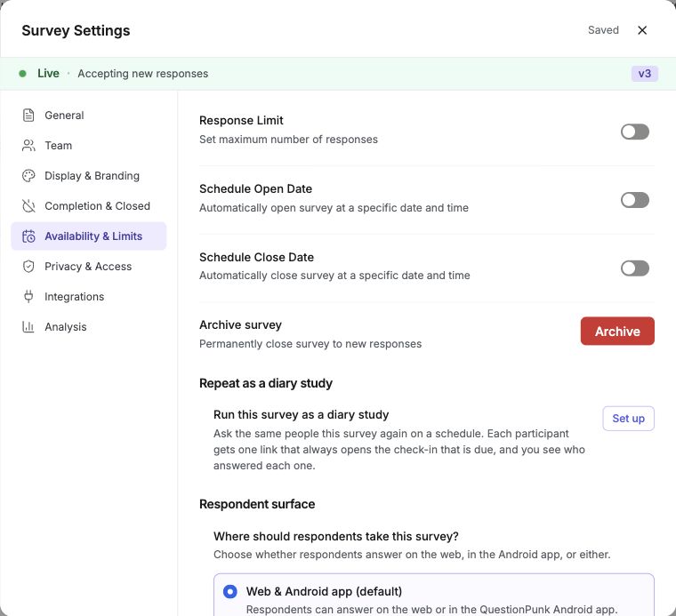The height and width of the screenshot is (616, 676).
Task: Click the Survey Settings title
Action: point(76,30)
